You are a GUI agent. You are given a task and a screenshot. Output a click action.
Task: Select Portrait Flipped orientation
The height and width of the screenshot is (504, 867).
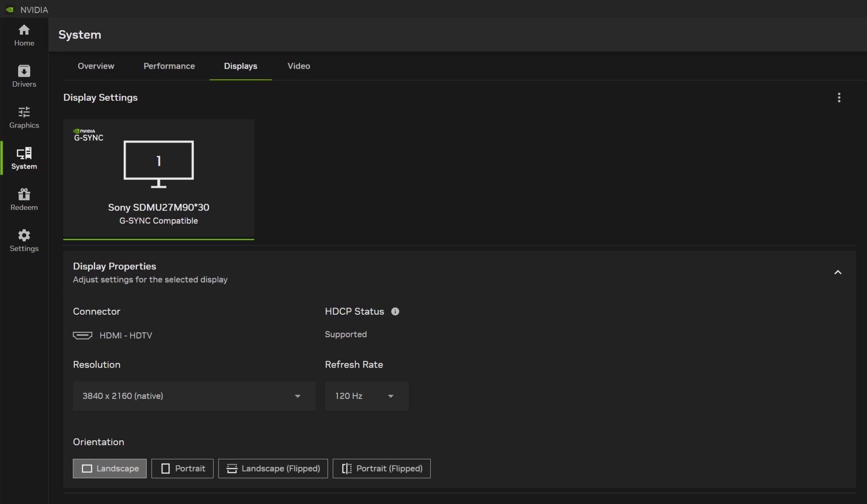(381, 468)
